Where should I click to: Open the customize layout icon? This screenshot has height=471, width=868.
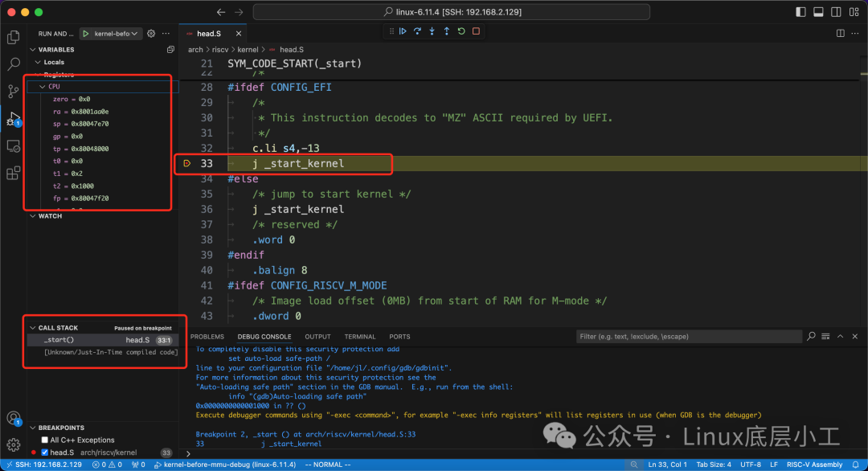click(x=854, y=12)
